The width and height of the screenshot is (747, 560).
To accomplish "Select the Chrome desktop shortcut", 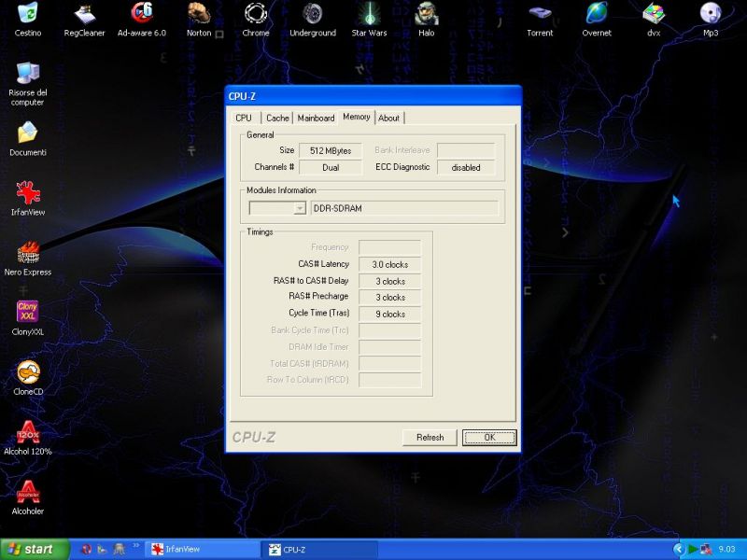I will 255,19.
